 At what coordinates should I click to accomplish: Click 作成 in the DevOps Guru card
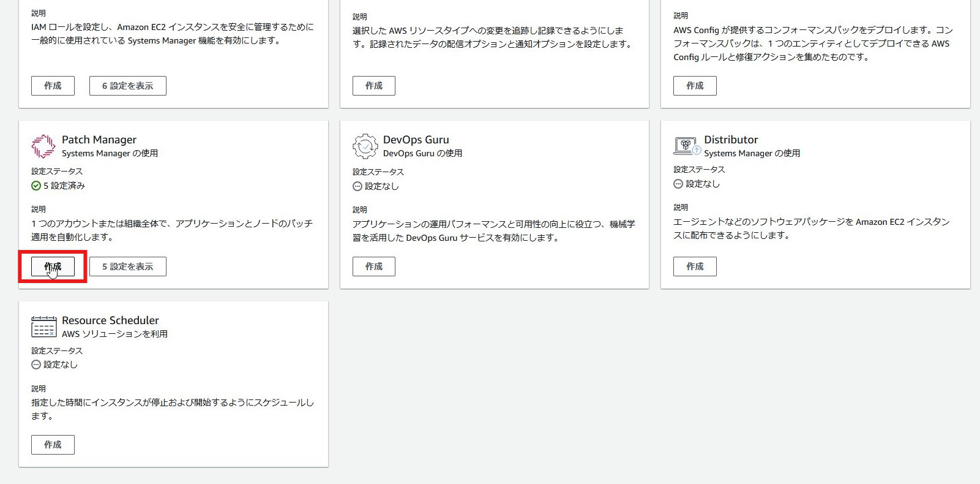tap(374, 267)
